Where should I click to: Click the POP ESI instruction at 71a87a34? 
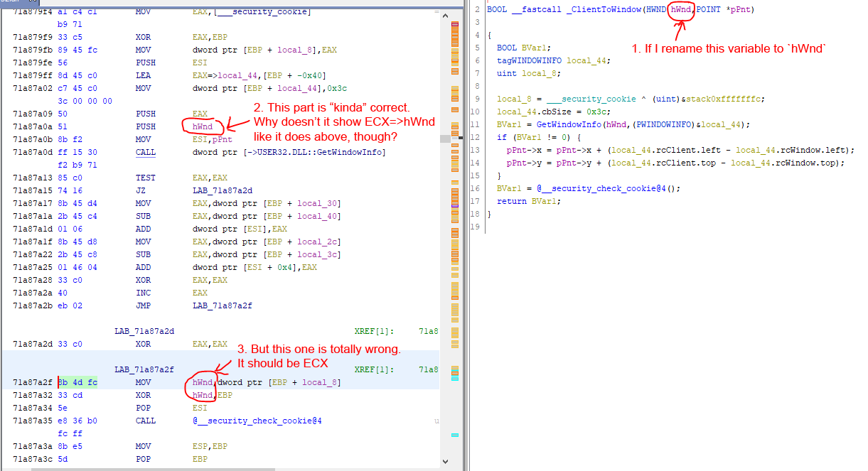pyautogui.click(x=171, y=408)
